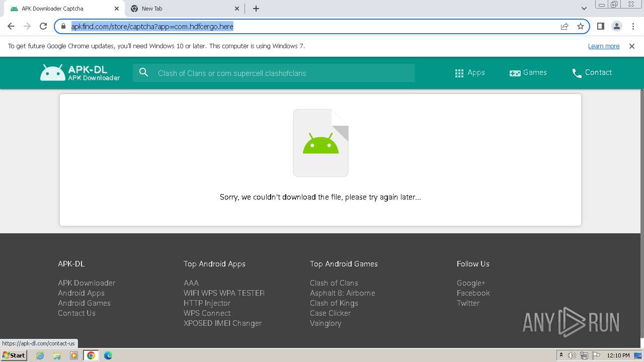This screenshot has height=362, width=644.
Task: Click the taskbar clock 12:10 PM
Action: coord(618,355)
